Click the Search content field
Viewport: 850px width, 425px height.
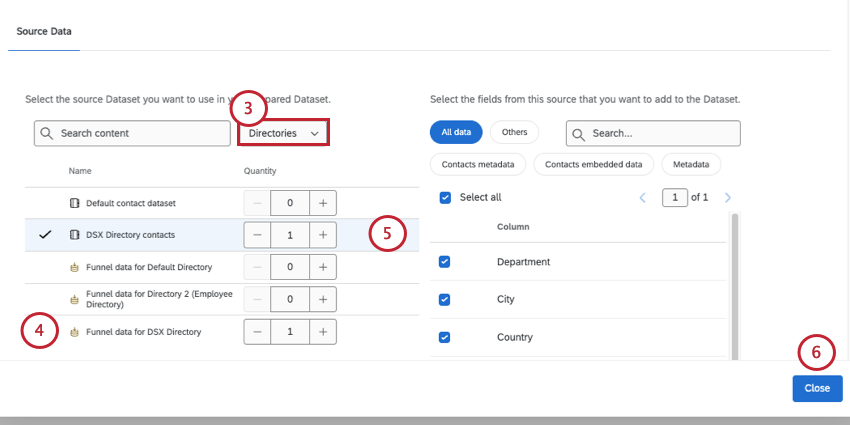(x=132, y=133)
